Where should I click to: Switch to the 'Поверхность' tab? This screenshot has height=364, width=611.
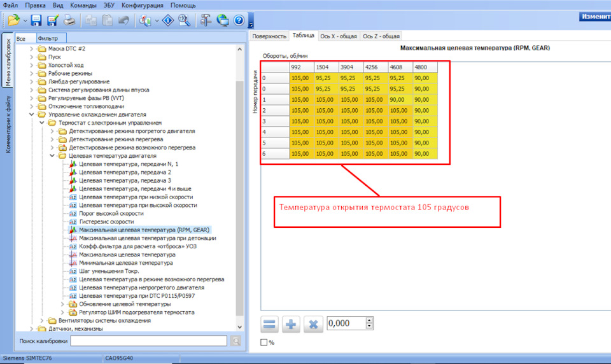[269, 36]
